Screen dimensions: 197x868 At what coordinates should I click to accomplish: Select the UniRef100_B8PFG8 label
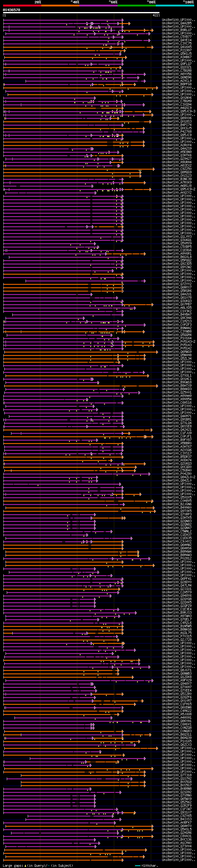click(x=176, y=84)
